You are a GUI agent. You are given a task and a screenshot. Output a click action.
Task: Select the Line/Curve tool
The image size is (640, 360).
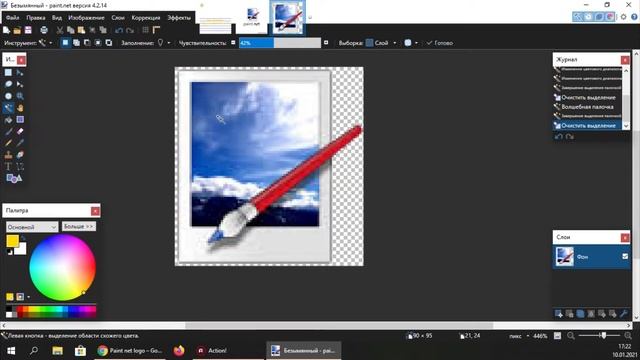[20, 167]
